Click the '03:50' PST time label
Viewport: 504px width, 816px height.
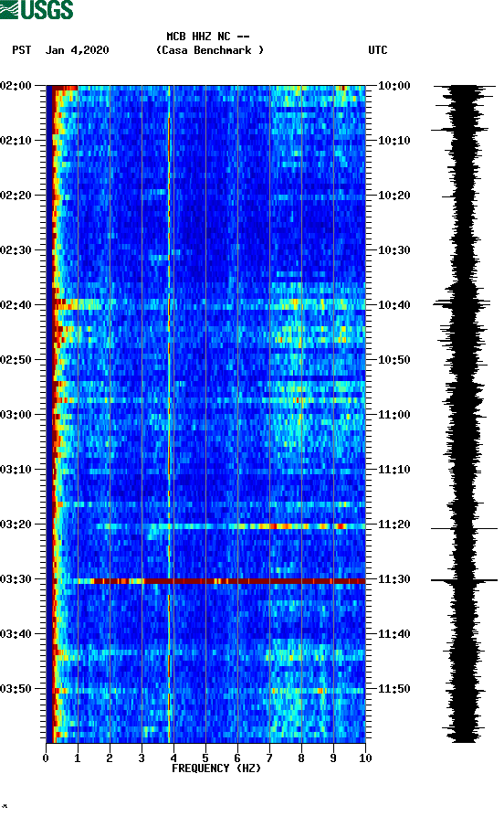click(16, 688)
